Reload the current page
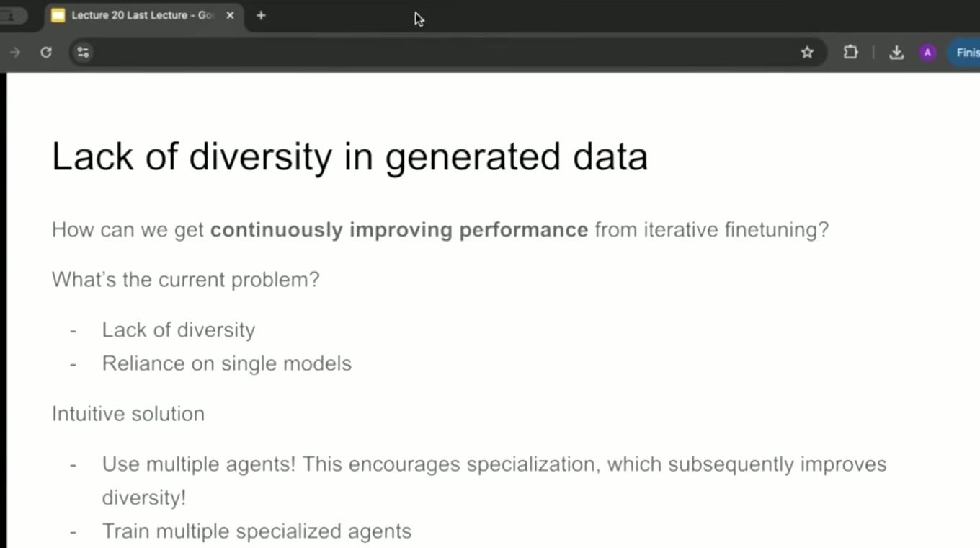This screenshot has width=980, height=548. tap(46, 52)
